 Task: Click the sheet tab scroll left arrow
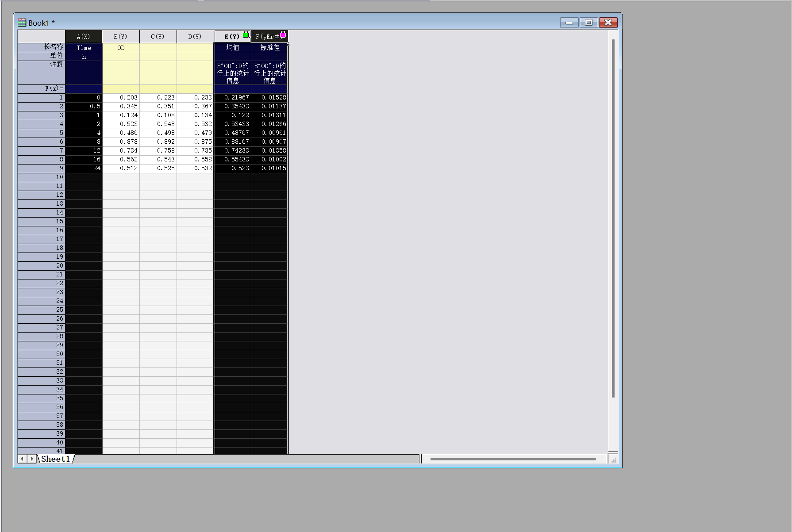pos(22,459)
